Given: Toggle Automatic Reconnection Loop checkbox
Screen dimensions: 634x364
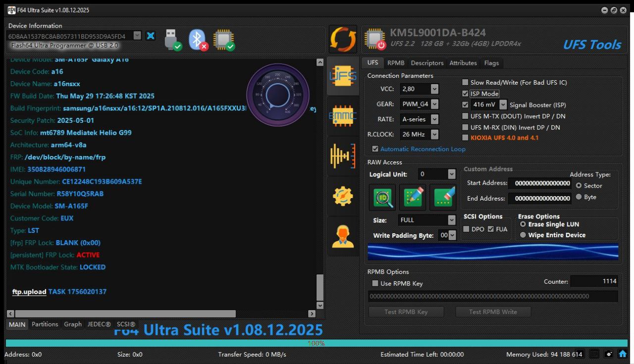Looking at the screenshot, I should tap(375, 149).
